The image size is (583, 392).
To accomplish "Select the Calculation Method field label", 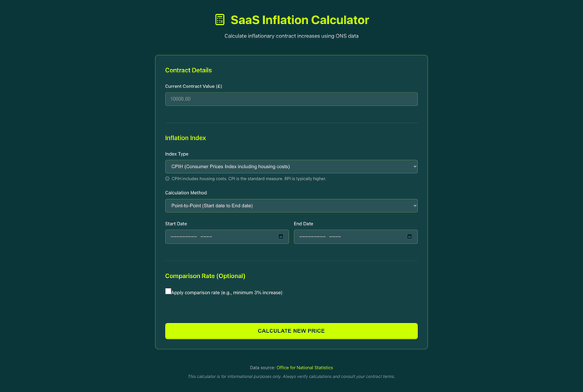I will click(x=187, y=192).
